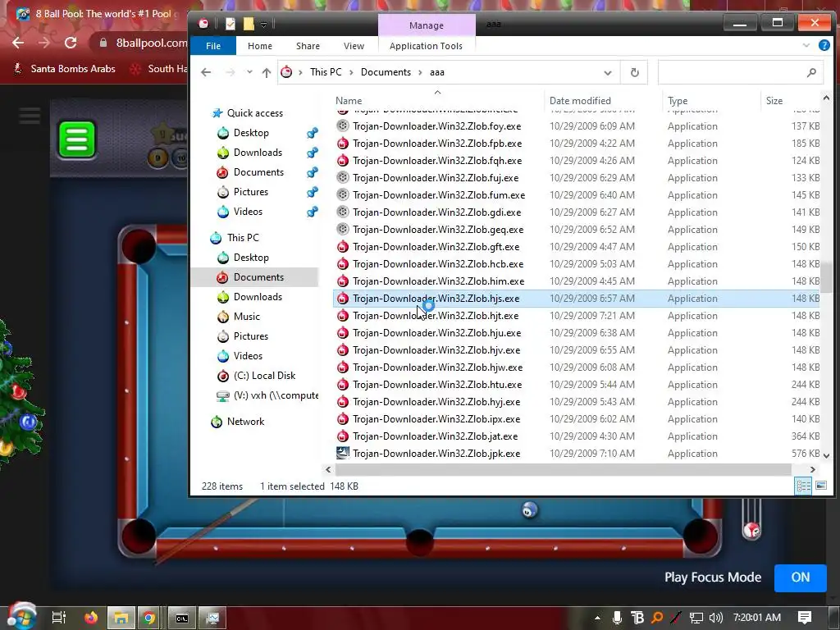Click chevron after This PC in address bar
The width and height of the screenshot is (840, 630).
click(x=351, y=72)
